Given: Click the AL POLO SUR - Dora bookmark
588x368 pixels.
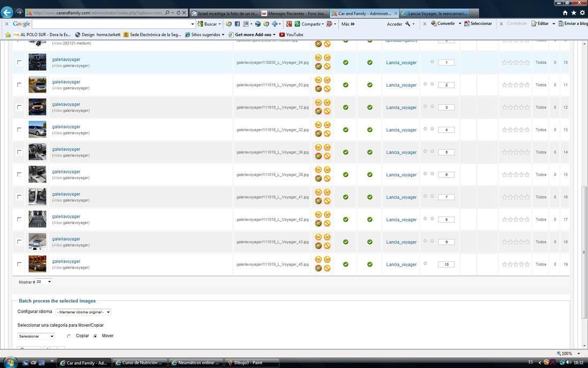Looking at the screenshot, I should pos(42,35).
